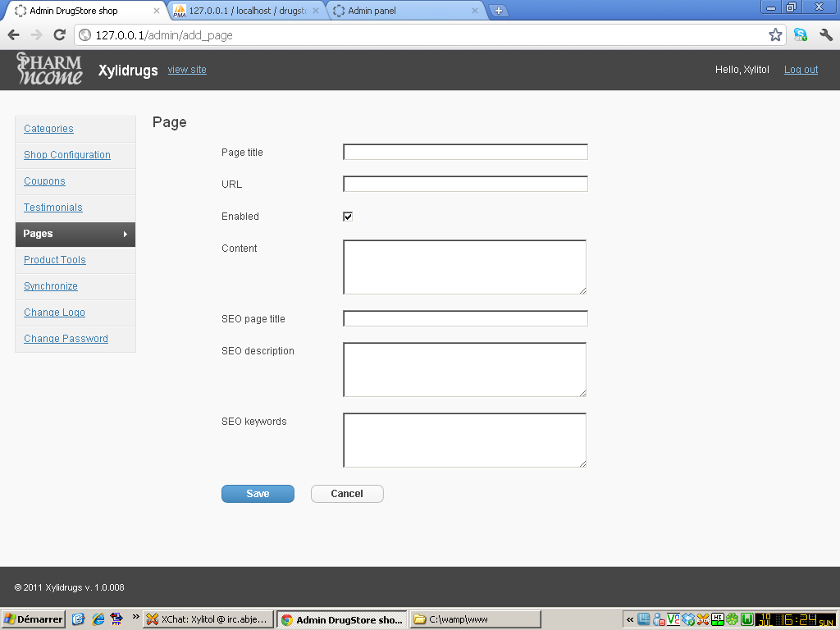
Task: Focus the SEO page title field
Action: click(x=466, y=318)
